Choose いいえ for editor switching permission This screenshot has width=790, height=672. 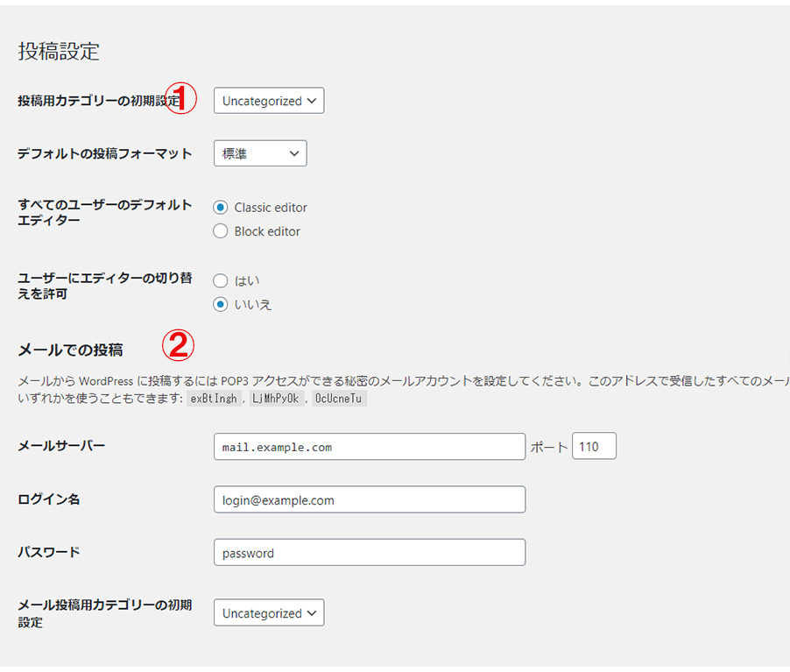[x=222, y=304]
